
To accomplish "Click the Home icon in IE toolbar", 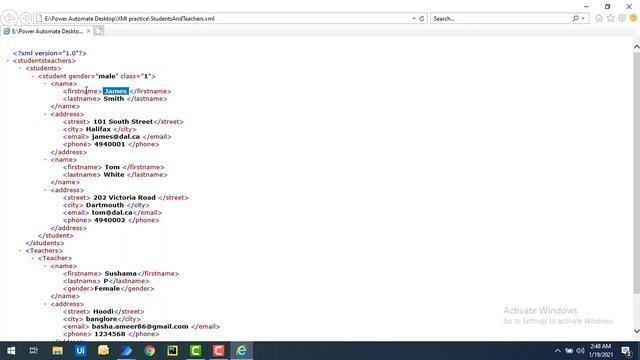I will [x=599, y=18].
